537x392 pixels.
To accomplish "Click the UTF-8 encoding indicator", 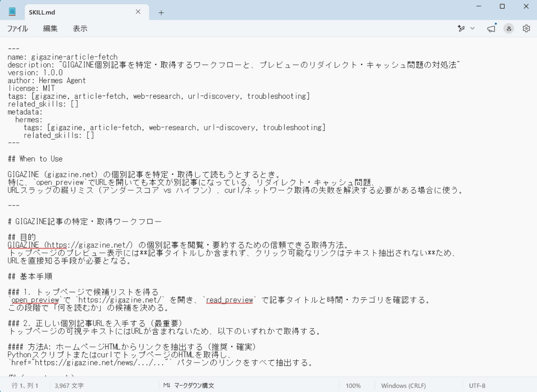I will (x=477, y=385).
